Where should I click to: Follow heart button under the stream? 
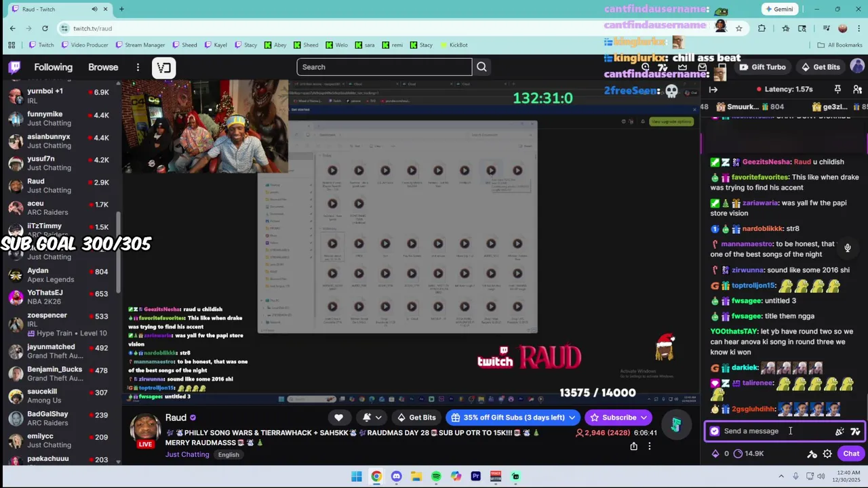coord(338,418)
